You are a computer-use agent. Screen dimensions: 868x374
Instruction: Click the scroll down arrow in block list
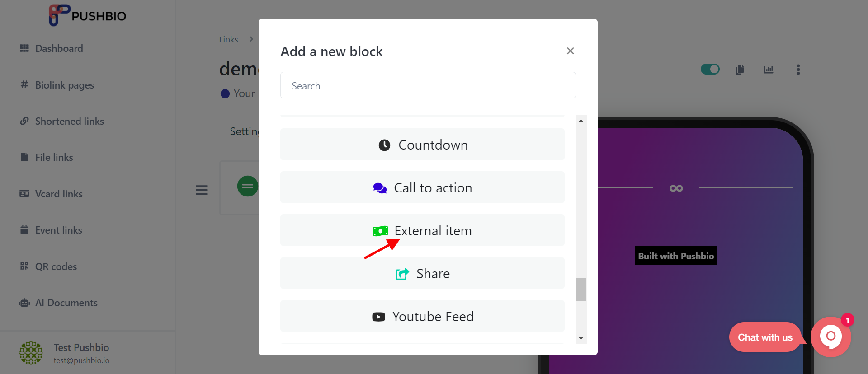581,338
